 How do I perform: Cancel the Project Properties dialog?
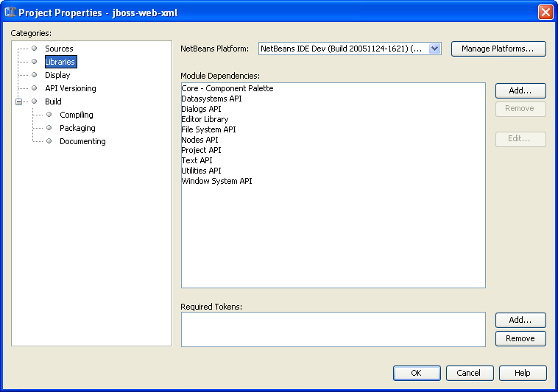(x=469, y=373)
